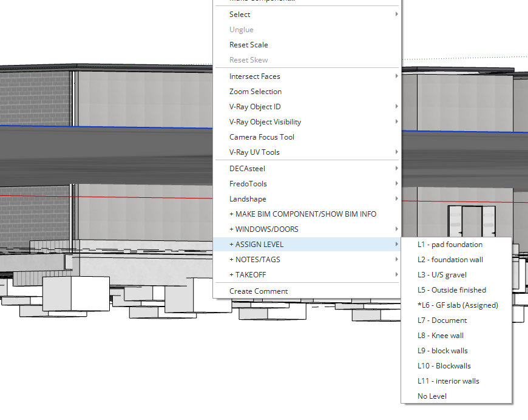528x420 pixels.
Task: Click Reset Scale in context menu
Action: 248,45
